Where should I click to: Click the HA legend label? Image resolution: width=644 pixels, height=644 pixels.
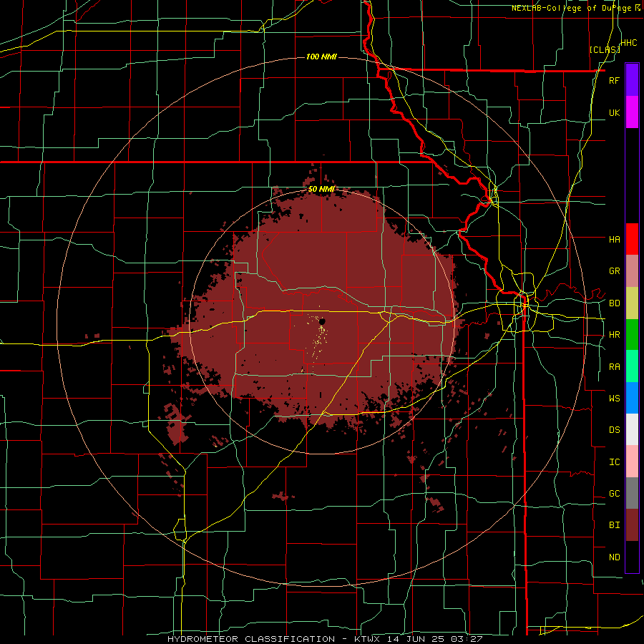[614, 239]
